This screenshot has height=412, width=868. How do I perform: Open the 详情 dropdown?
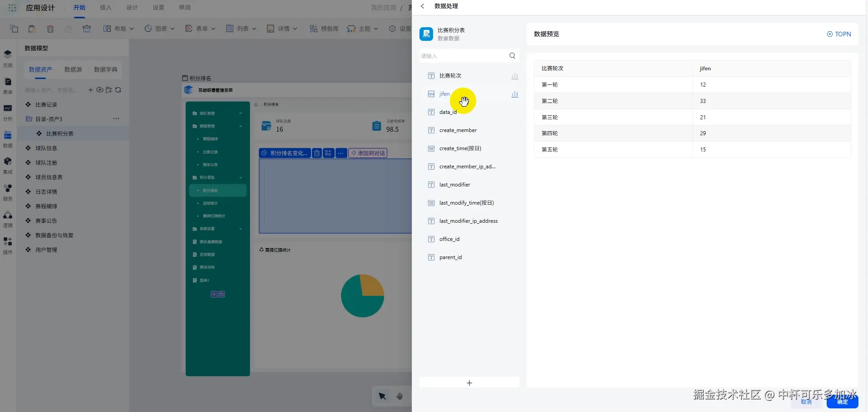pos(282,29)
